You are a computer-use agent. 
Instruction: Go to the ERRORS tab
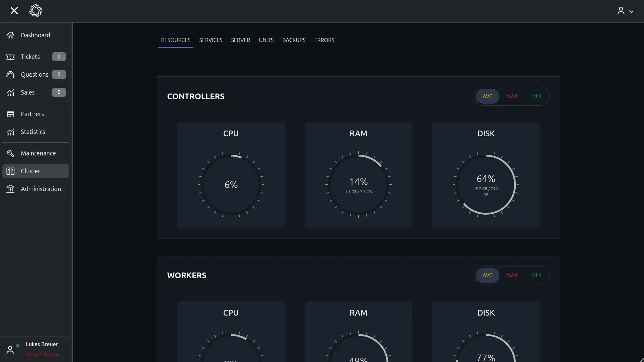(x=324, y=40)
